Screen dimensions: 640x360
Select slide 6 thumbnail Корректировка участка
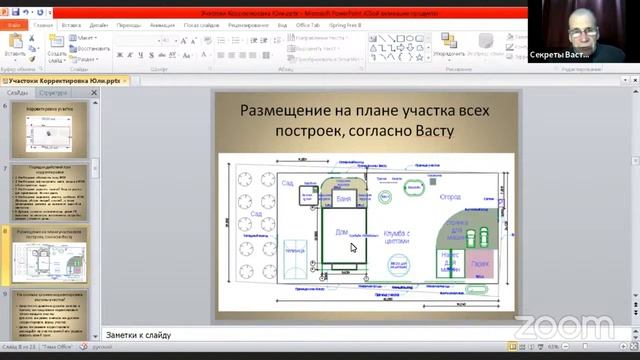click(49, 130)
